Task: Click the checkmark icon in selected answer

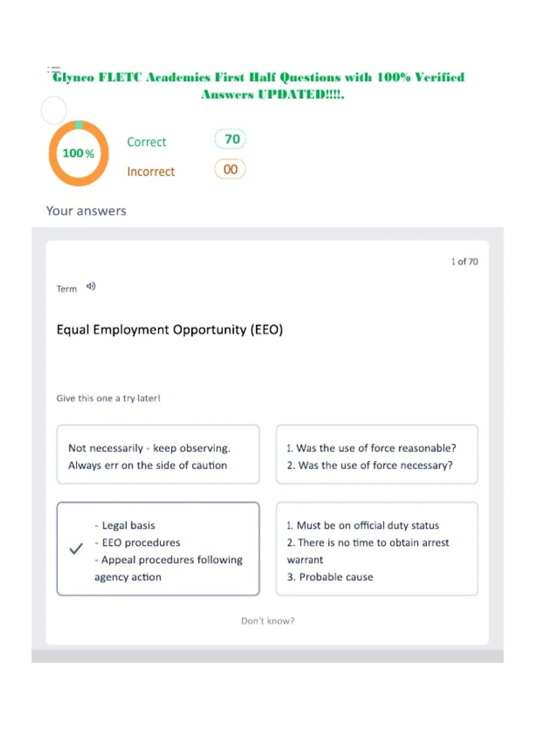Action: [x=76, y=549]
